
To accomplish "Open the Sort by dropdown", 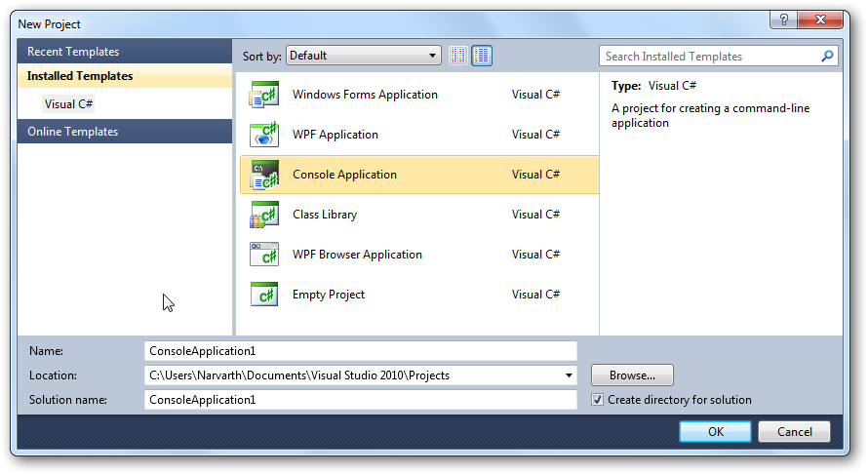I will point(363,56).
